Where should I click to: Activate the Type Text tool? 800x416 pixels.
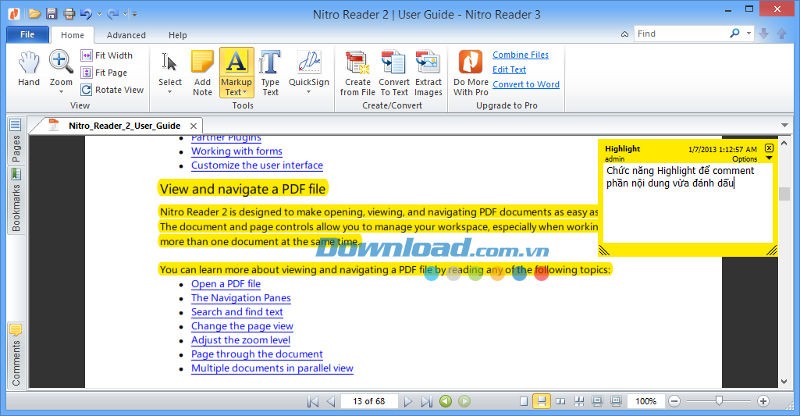[270, 72]
